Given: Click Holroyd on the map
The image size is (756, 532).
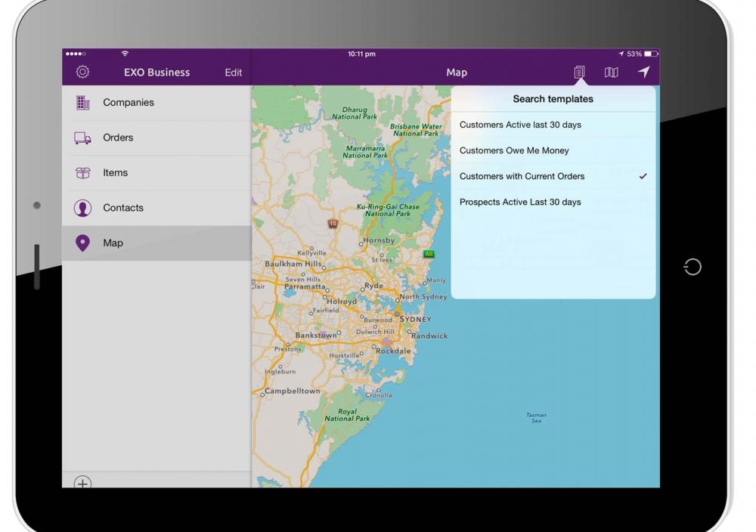Looking at the screenshot, I should [342, 302].
